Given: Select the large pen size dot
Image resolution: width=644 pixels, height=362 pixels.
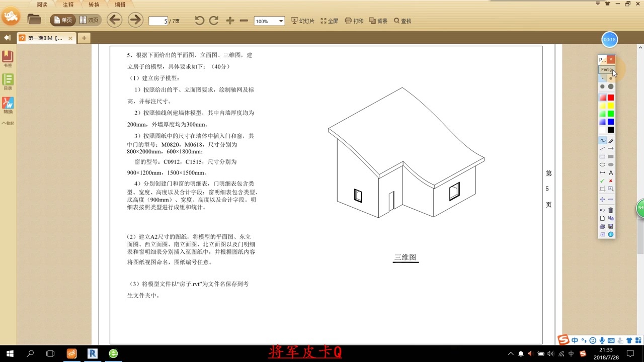Looking at the screenshot, I should pyautogui.click(x=611, y=86).
